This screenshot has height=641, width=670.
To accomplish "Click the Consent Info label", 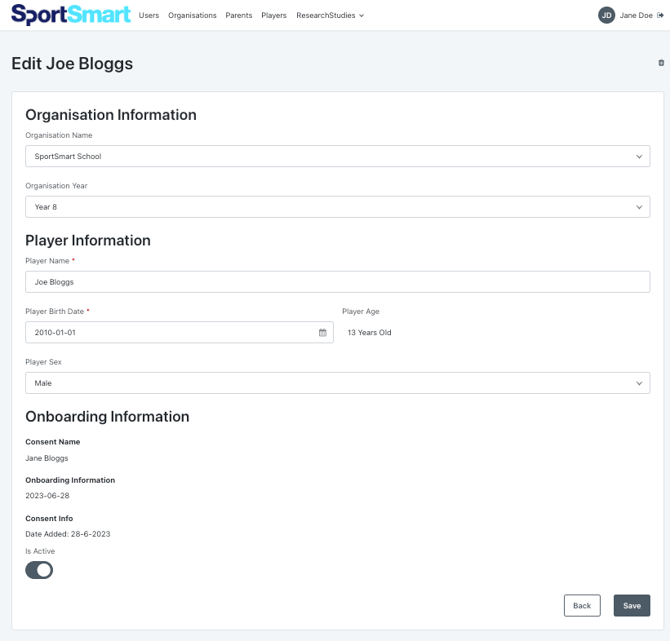I will 49,518.
